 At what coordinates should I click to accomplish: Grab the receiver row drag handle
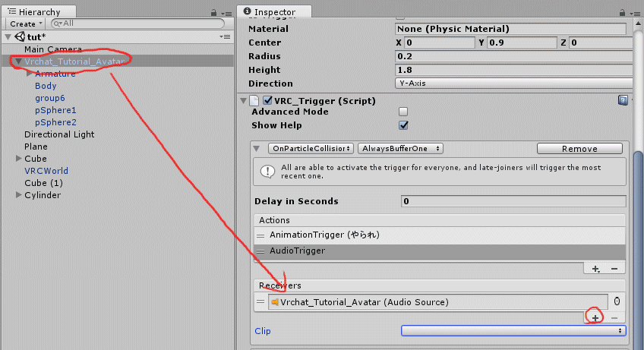coord(260,302)
